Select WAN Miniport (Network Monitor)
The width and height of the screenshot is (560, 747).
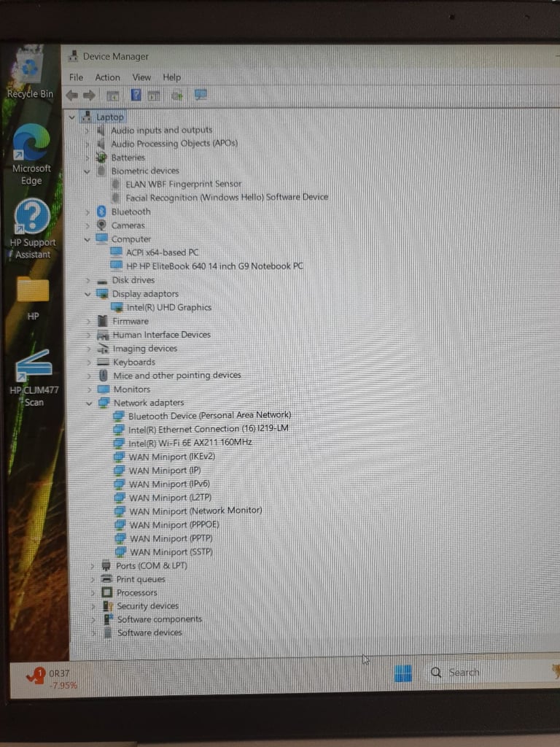195,511
